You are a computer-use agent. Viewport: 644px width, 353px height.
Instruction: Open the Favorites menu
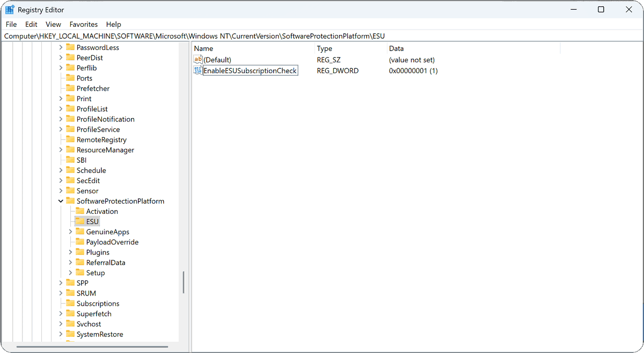pos(83,24)
